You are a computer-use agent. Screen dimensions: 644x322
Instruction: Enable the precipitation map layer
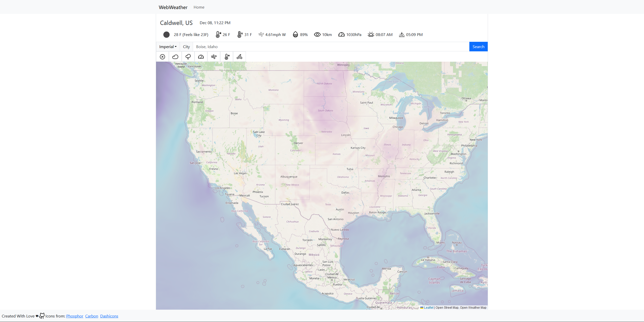click(x=188, y=57)
